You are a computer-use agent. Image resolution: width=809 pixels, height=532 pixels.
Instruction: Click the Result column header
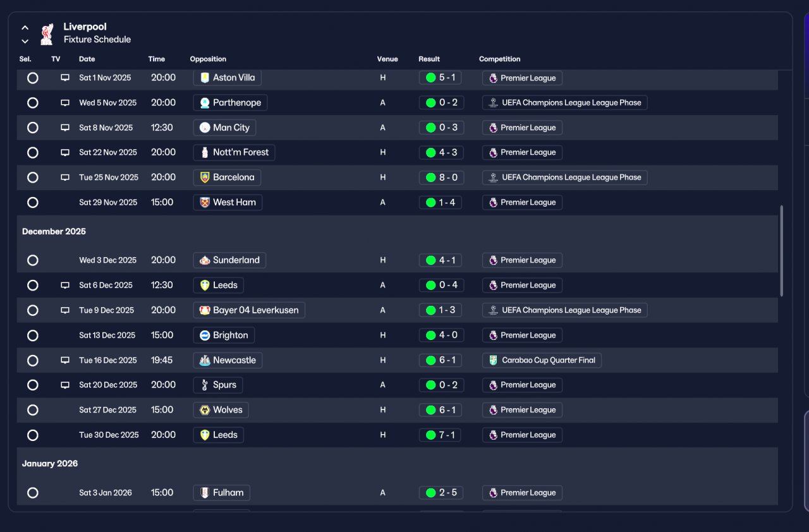click(x=429, y=59)
